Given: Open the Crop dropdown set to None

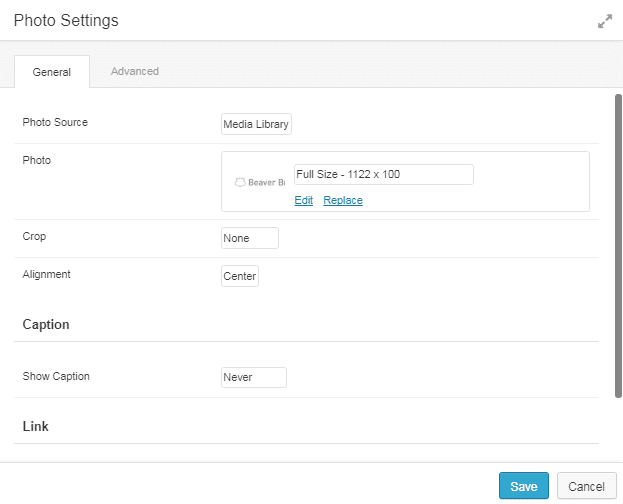Looking at the screenshot, I should pyautogui.click(x=249, y=238).
